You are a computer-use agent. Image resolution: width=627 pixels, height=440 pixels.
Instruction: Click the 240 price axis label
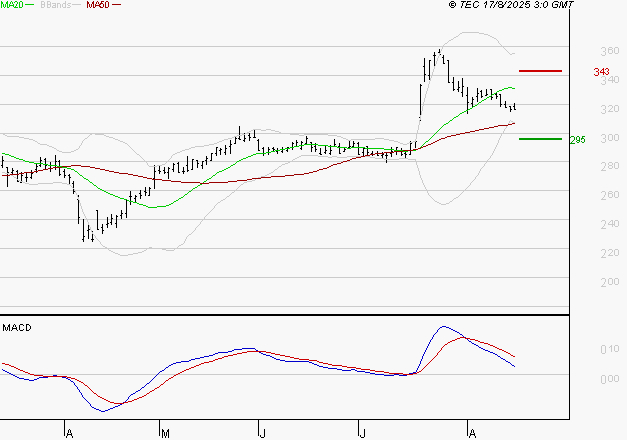pos(610,224)
